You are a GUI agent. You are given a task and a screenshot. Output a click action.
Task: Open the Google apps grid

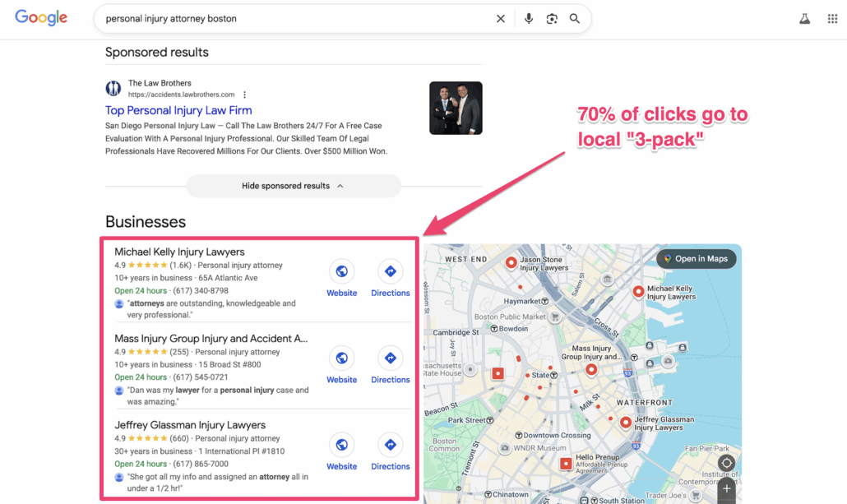(x=832, y=19)
